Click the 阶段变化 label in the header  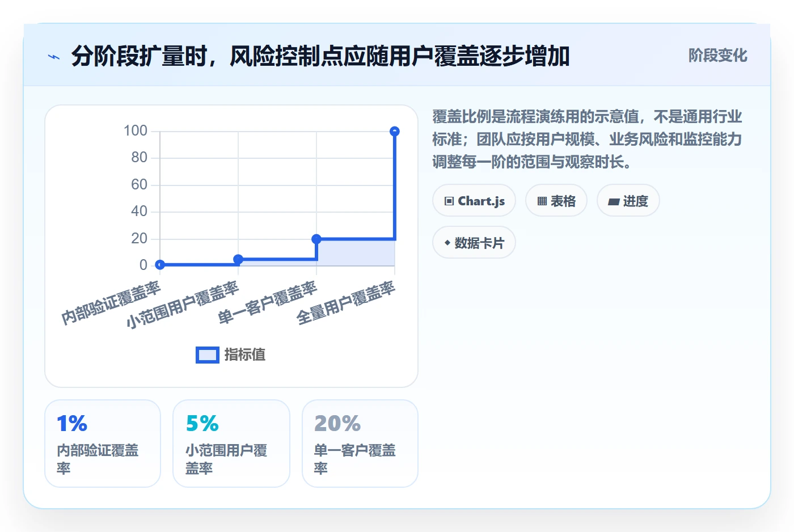click(x=718, y=56)
